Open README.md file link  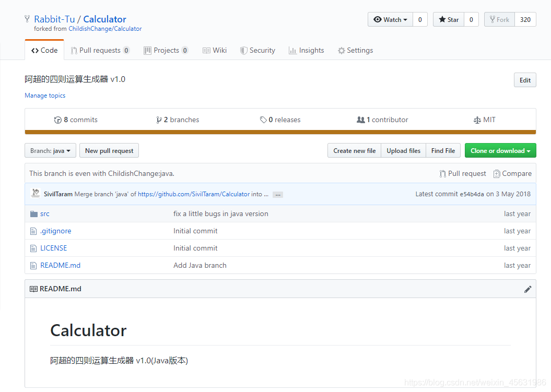click(x=61, y=266)
